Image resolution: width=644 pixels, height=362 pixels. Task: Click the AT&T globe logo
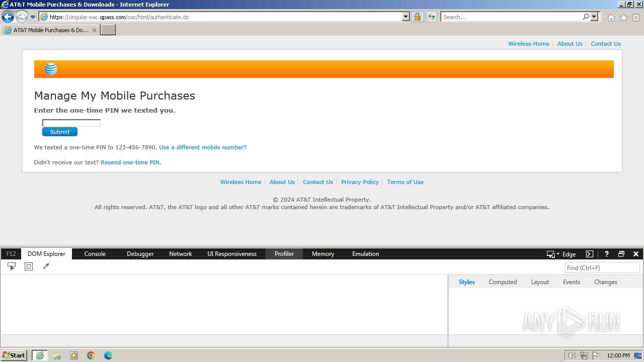[x=51, y=69]
